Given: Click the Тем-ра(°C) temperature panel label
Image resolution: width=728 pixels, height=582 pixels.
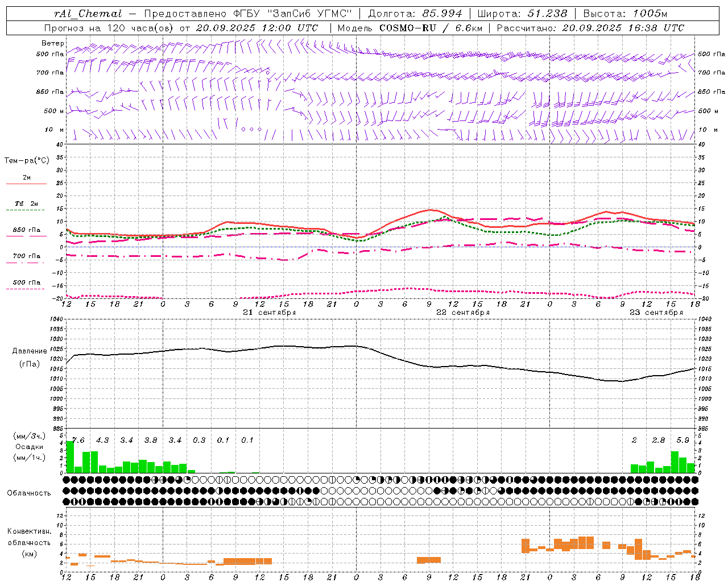Looking at the screenshot, I should coord(27,161).
